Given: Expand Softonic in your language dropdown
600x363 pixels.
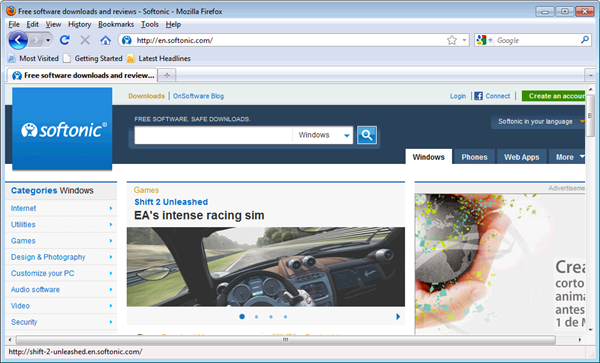Looking at the screenshot, I should tap(538, 122).
